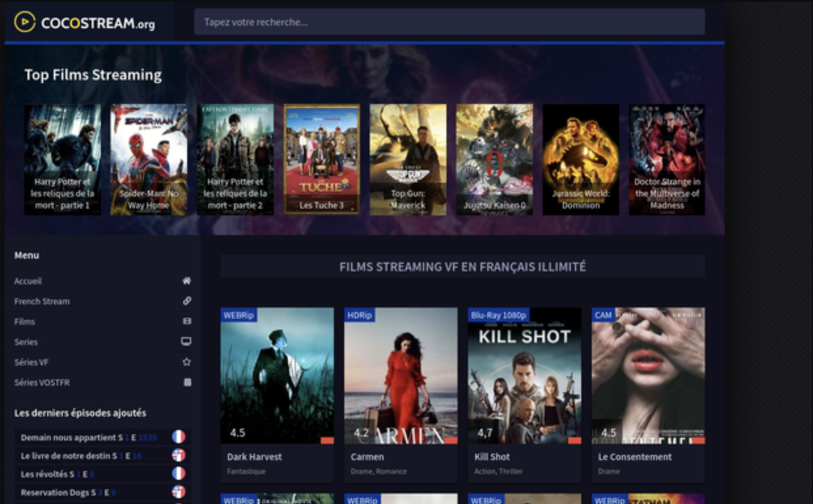
Task: Click the Cocostream play logo icon
Action: pos(25,22)
